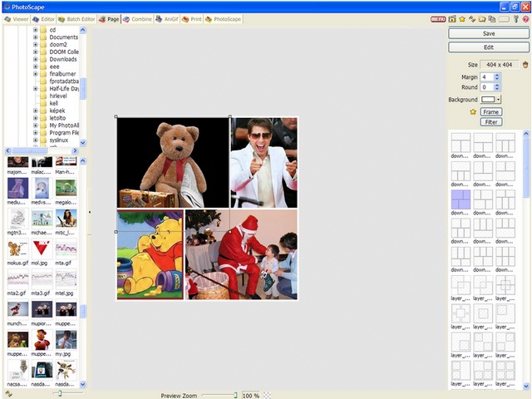Select the Page tab

coord(109,19)
